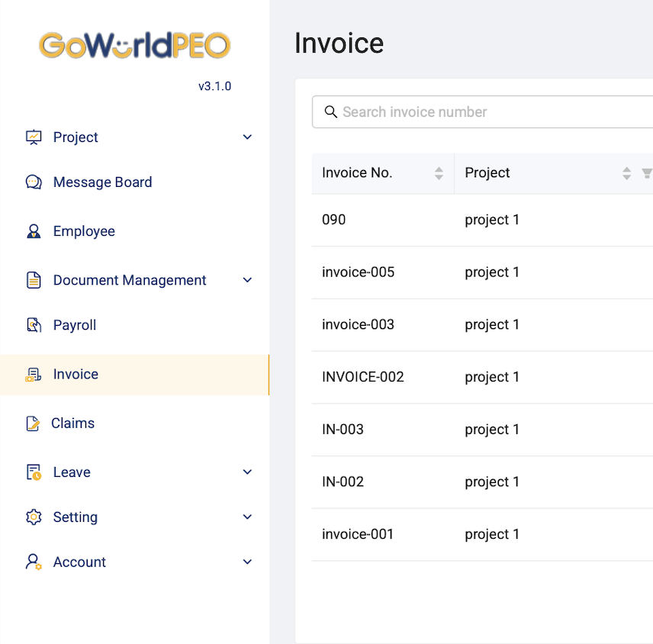Click the Document Management file icon
The width and height of the screenshot is (653, 644).
(x=34, y=280)
